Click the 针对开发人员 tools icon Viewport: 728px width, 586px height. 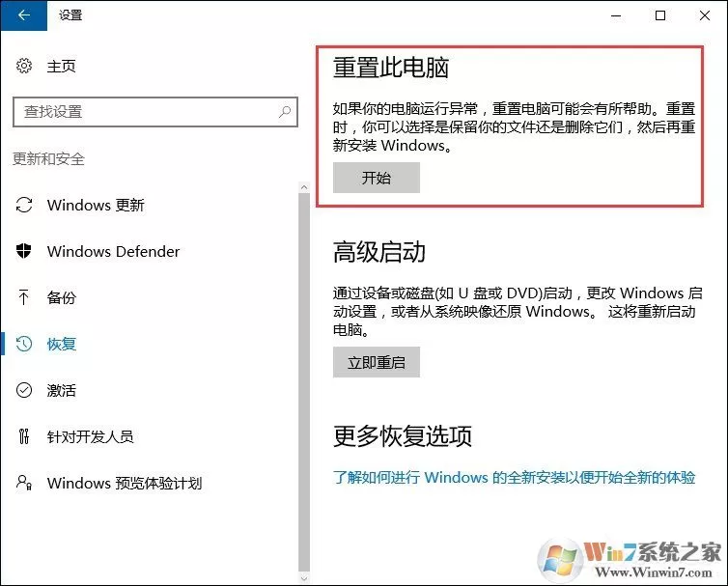coord(24,436)
